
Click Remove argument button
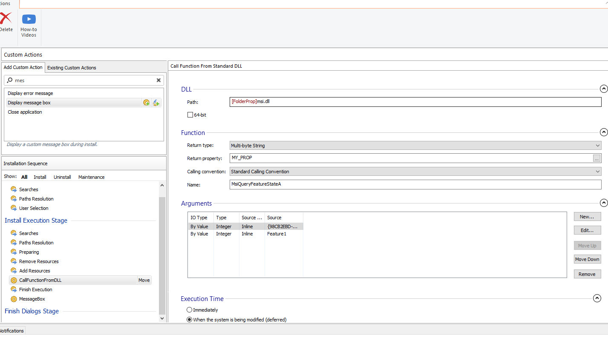(587, 274)
